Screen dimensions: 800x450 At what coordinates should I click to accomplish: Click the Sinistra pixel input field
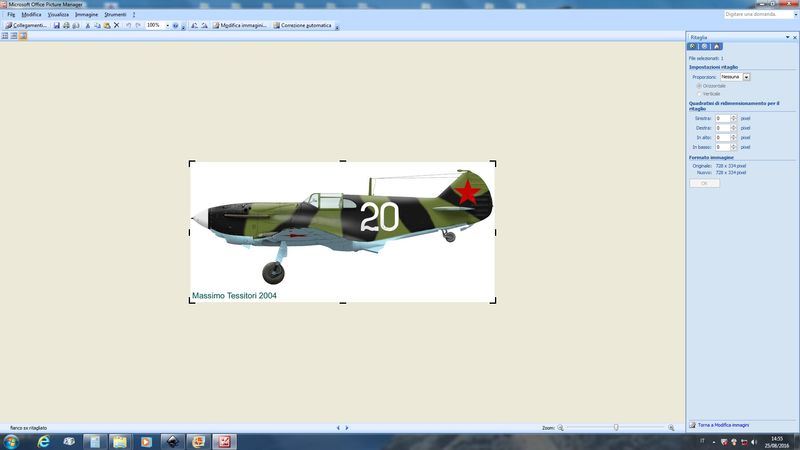click(722, 118)
